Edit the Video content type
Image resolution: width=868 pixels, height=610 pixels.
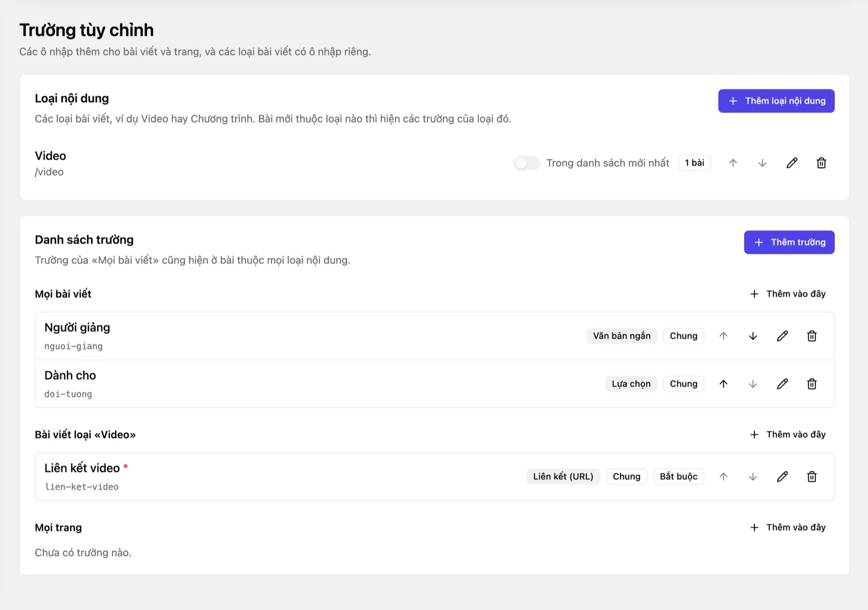(792, 163)
